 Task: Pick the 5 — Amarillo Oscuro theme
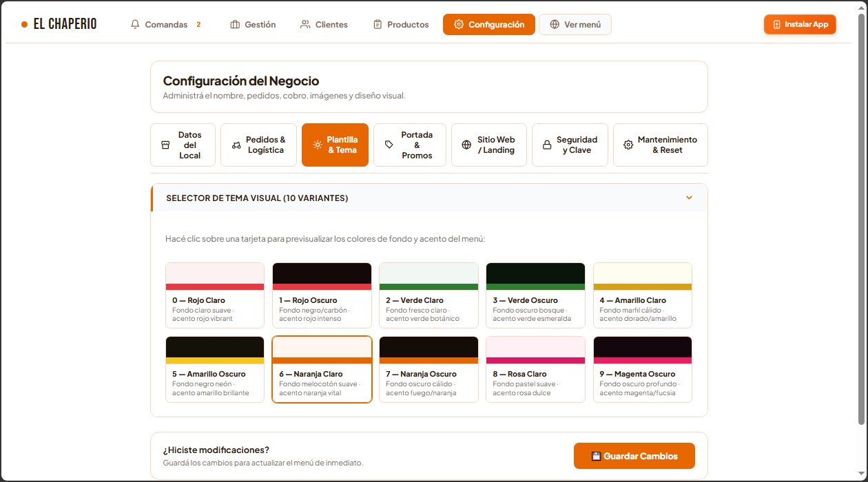(215, 369)
